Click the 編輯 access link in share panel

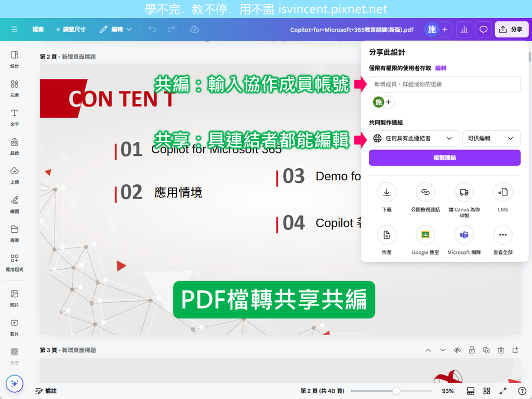(441, 68)
